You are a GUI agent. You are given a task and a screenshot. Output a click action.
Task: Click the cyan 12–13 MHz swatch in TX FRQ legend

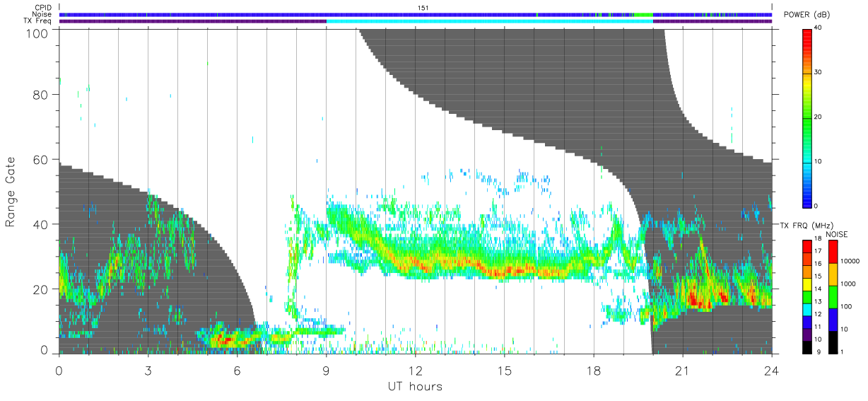807,309
